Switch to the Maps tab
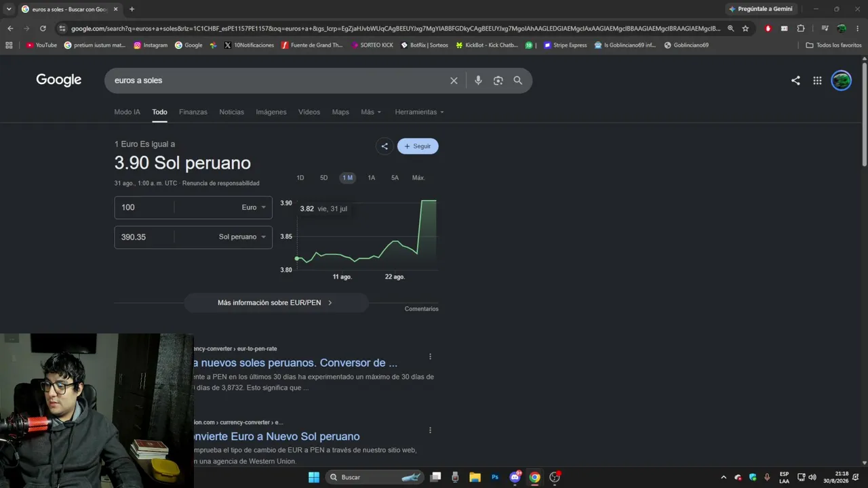The height and width of the screenshot is (488, 868). click(x=340, y=112)
